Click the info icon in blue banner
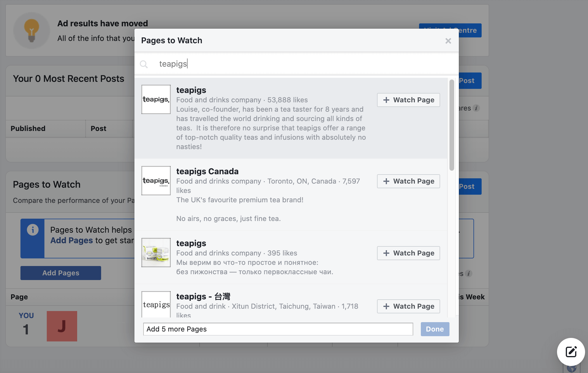 coord(33,230)
